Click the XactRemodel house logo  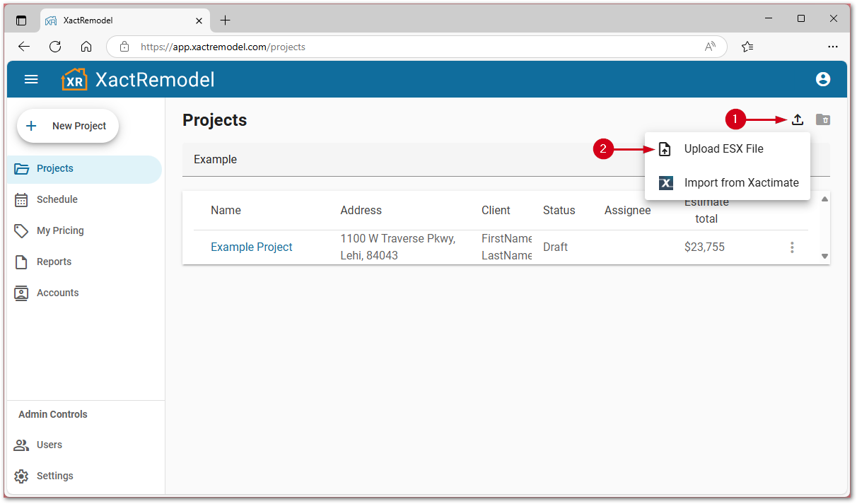click(x=75, y=79)
